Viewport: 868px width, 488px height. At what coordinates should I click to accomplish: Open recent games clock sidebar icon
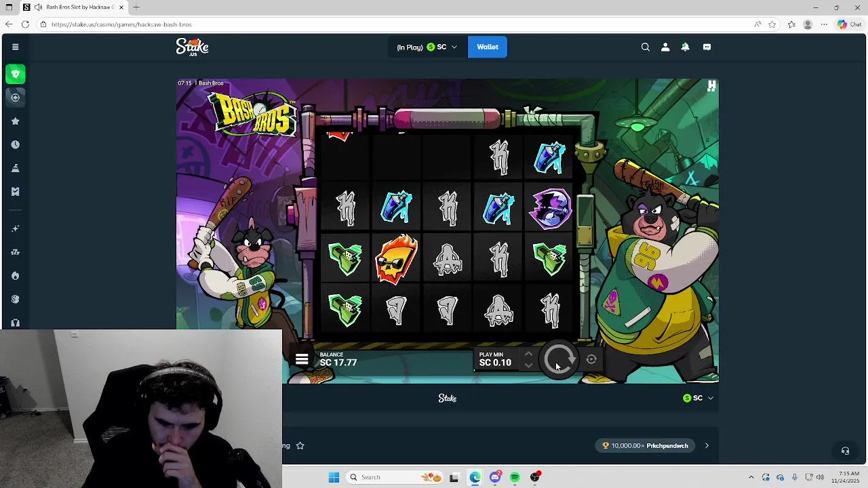tap(15, 144)
